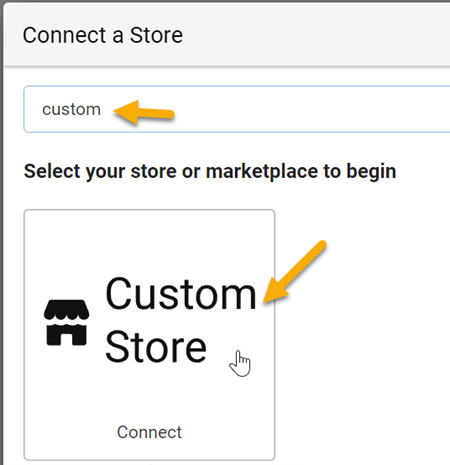The width and height of the screenshot is (450, 465).
Task: Click the orange arrow pointing at the search text
Action: [144, 112]
